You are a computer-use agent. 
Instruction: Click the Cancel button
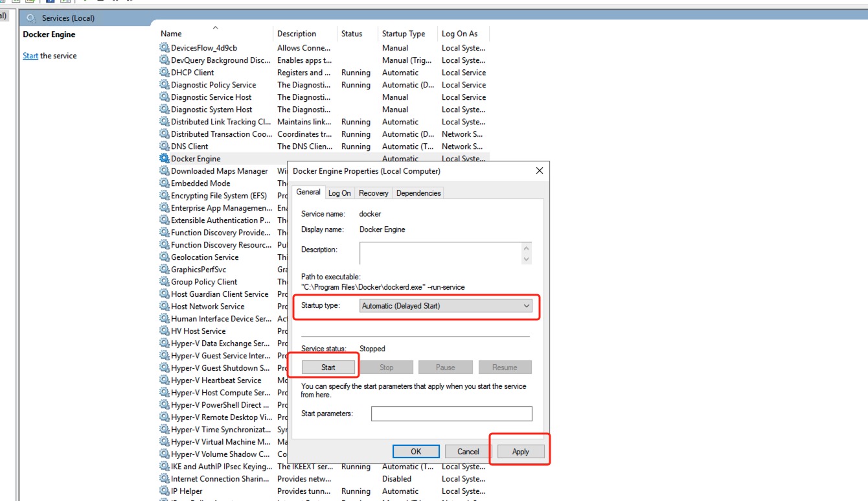[x=468, y=452]
